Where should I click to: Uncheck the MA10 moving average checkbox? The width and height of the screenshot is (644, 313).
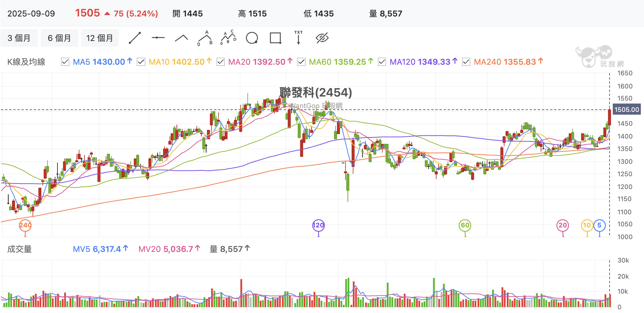tap(141, 62)
